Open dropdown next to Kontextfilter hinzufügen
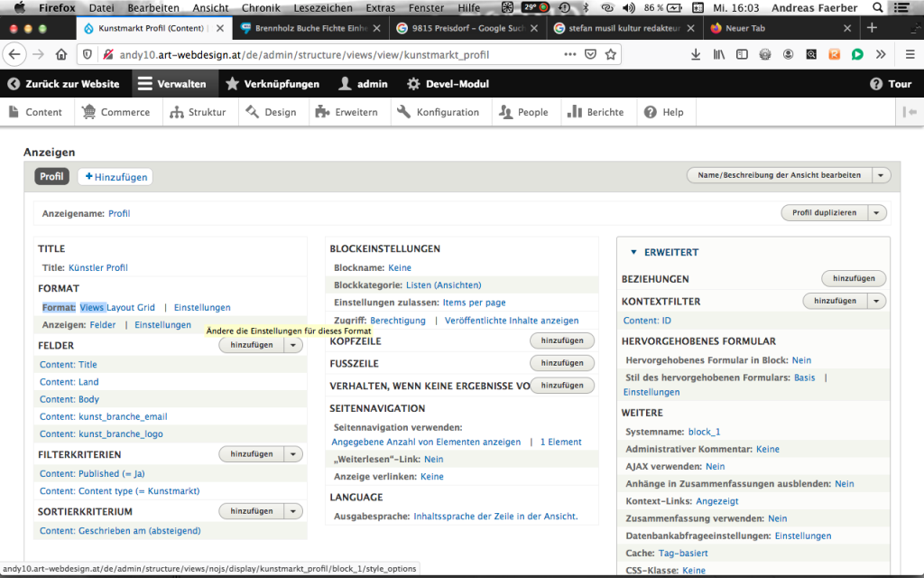The height and width of the screenshot is (578, 924). pos(877,301)
